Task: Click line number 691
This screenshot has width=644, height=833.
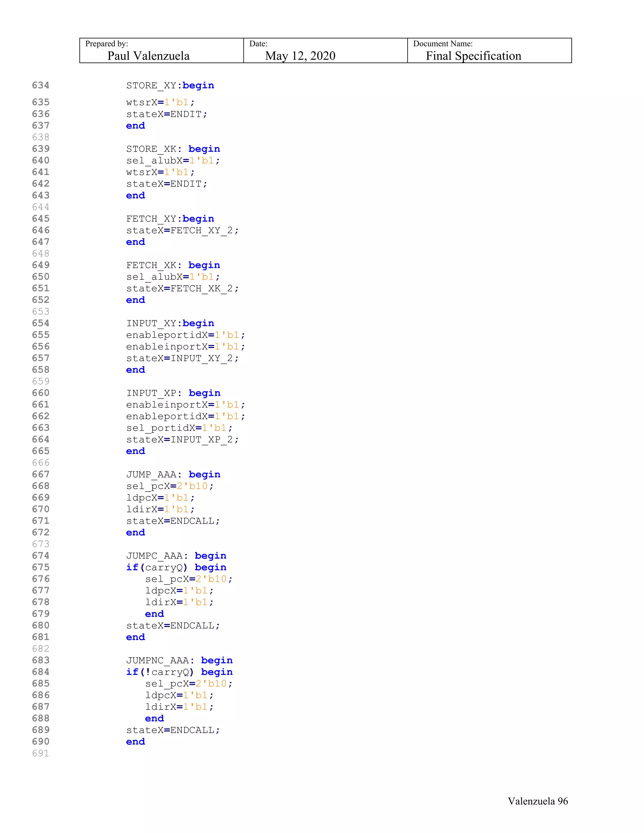Action: 41,753
